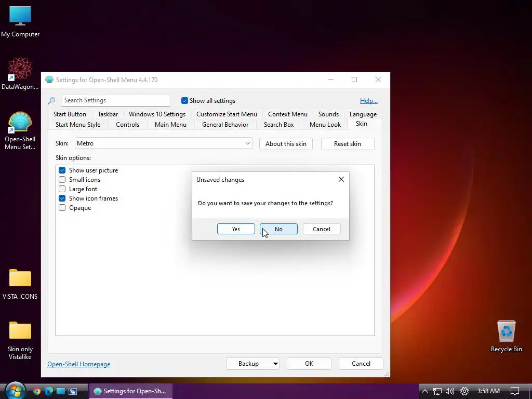Viewport: 532px width, 399px height.
Task: Click Cancel in Unsaved changes dialog
Action: point(321,229)
